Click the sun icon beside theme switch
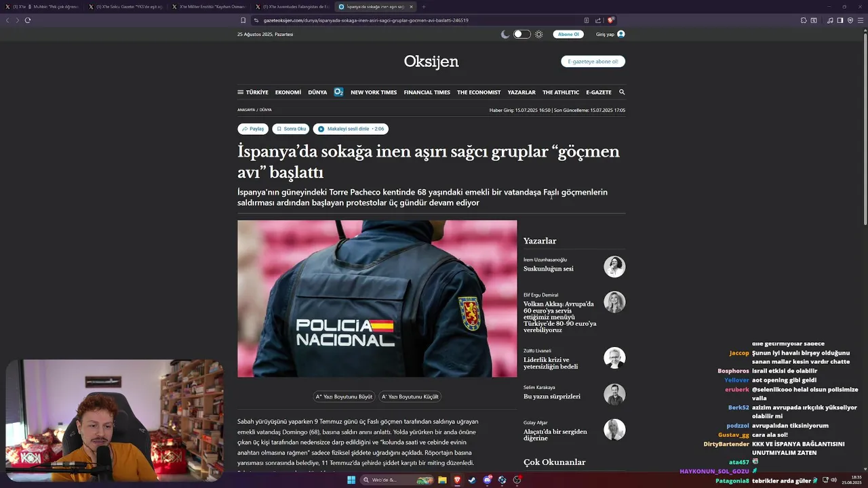 coord(539,34)
